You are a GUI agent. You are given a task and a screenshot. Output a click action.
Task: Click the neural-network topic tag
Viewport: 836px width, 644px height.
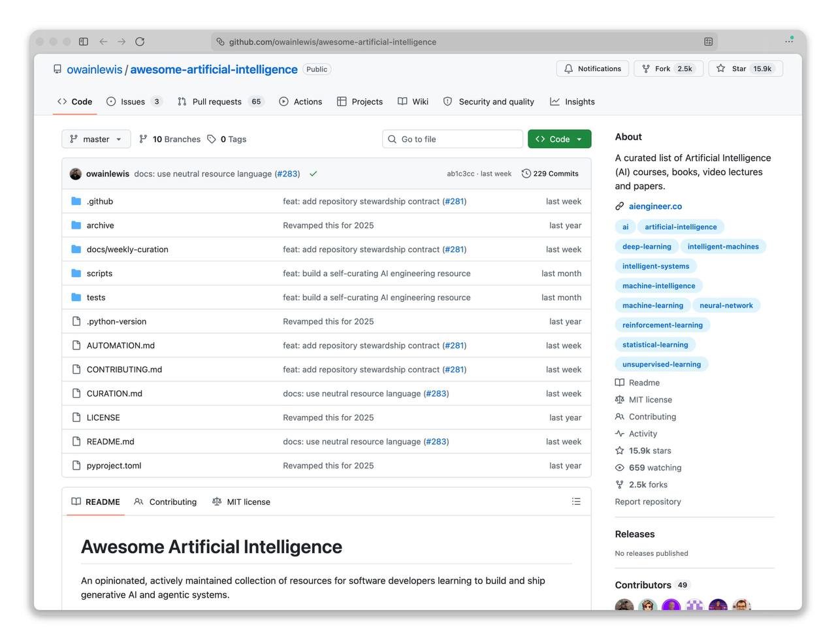point(726,306)
